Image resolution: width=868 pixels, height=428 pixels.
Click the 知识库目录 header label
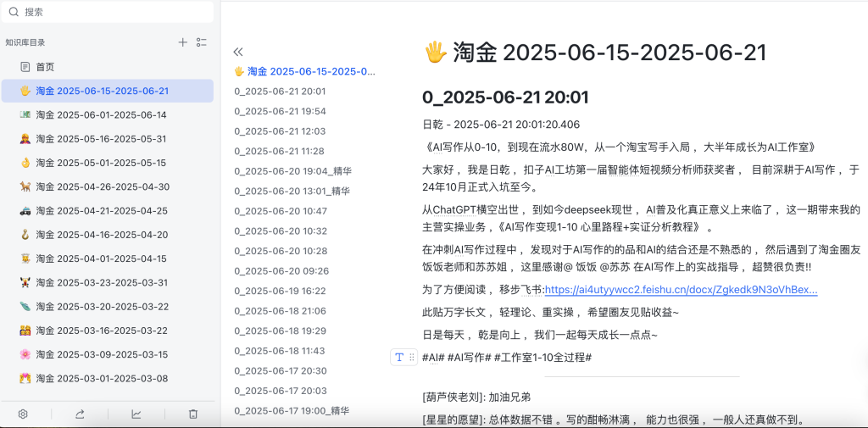tap(25, 42)
